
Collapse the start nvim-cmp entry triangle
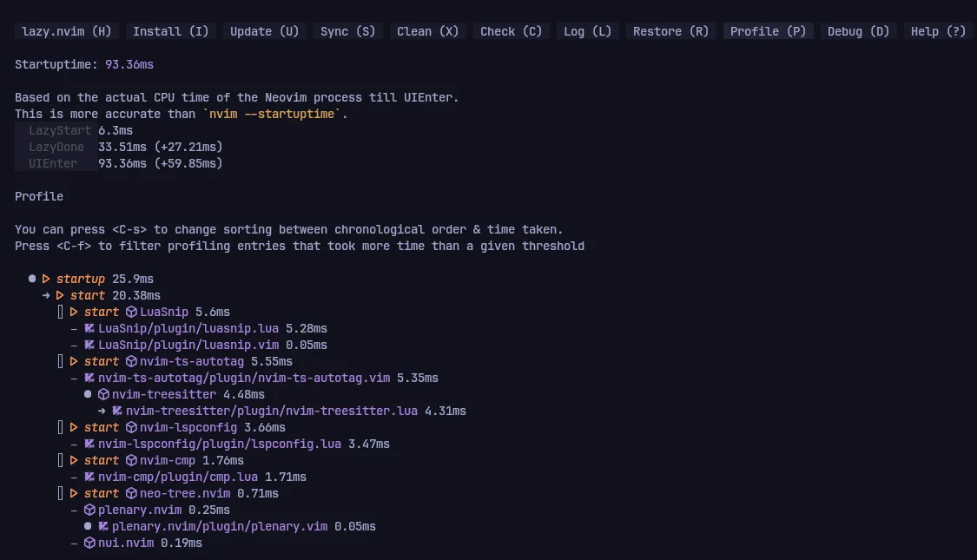tap(74, 460)
